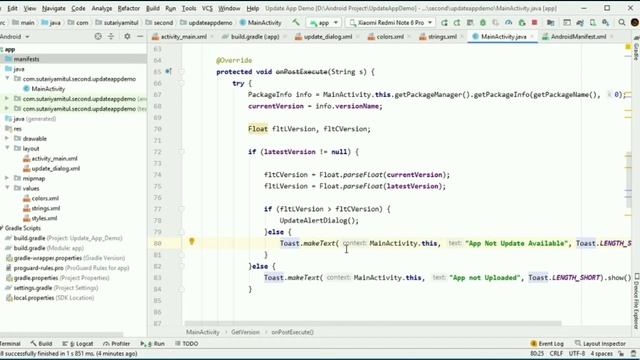The image size is (640, 360).
Task: Click the override gutter icon on line 65
Action: pyautogui.click(x=168, y=71)
